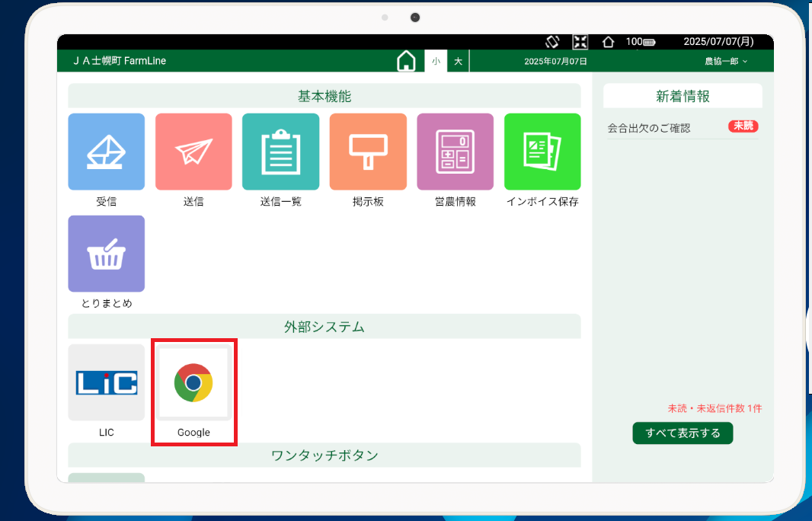Click the すべて表示する button

click(x=683, y=433)
